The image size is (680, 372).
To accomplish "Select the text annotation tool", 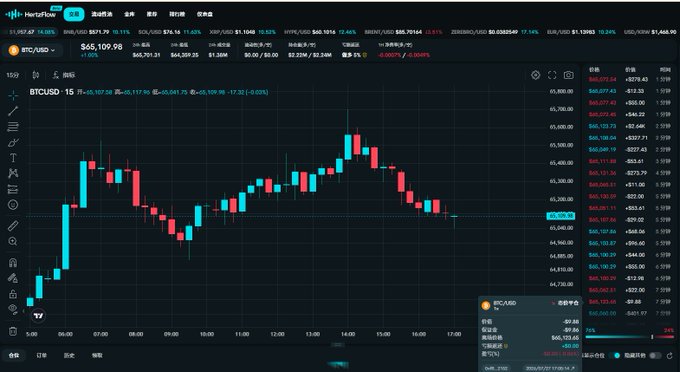I will click(13, 158).
